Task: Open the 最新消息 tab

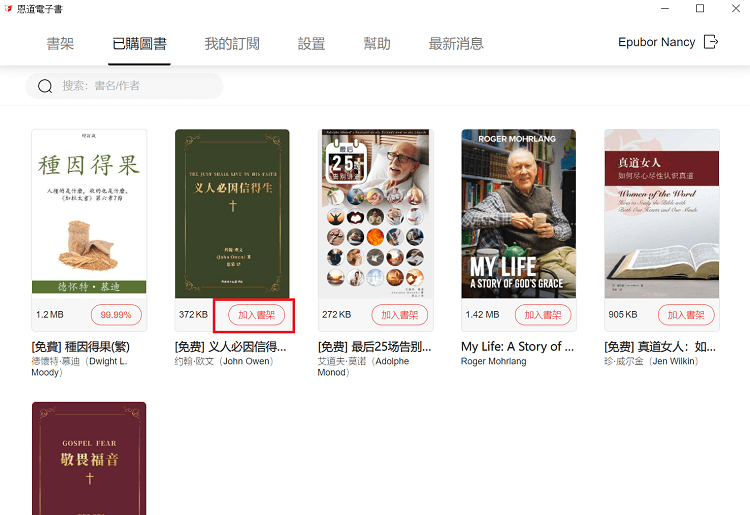Action: tap(456, 44)
